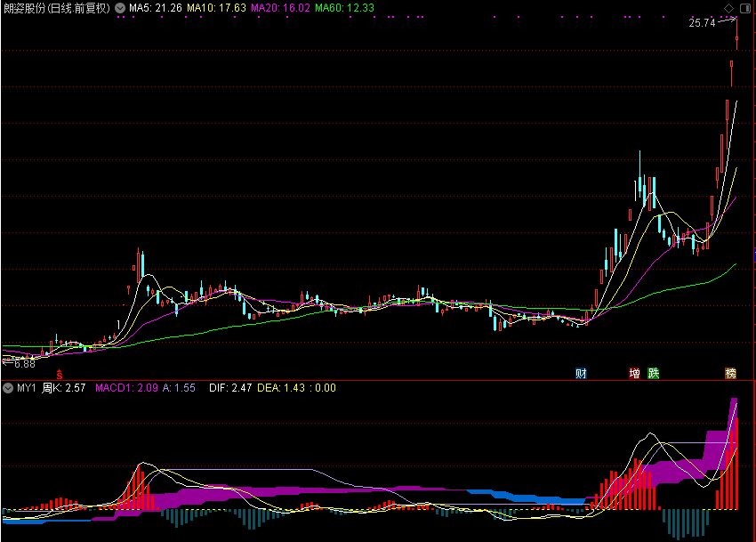Viewport: 756px width, 542px height.
Task: Click the red 增 event marker
Action: (634, 373)
